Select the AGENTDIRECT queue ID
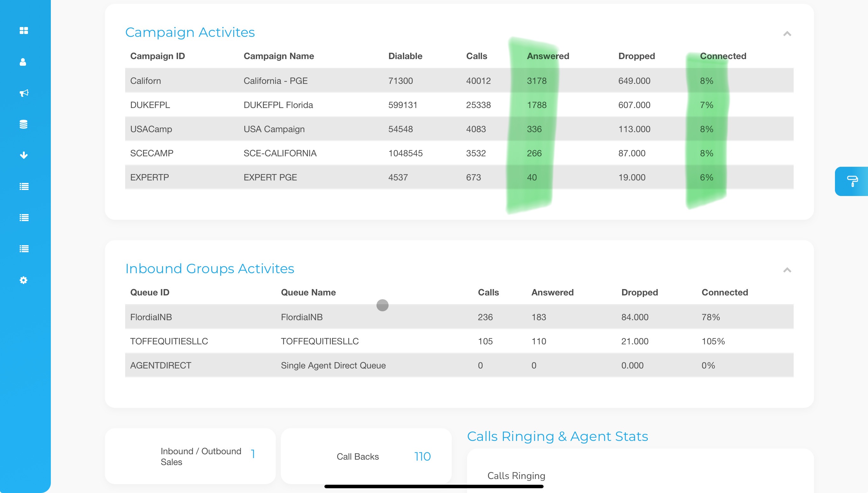The image size is (868, 493). pyautogui.click(x=160, y=365)
